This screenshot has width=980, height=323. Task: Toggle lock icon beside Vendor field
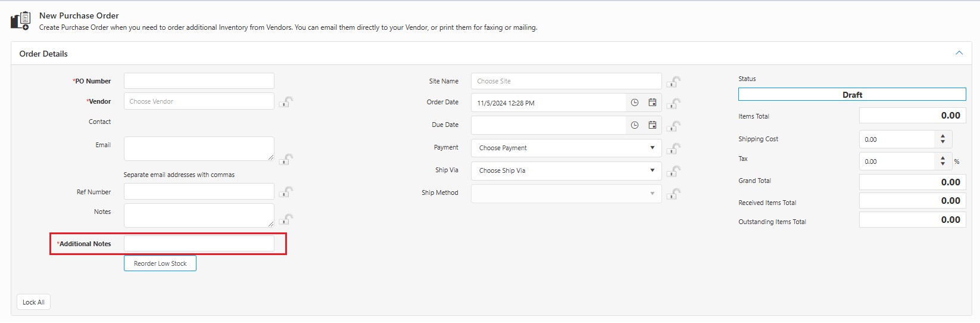pos(286,102)
